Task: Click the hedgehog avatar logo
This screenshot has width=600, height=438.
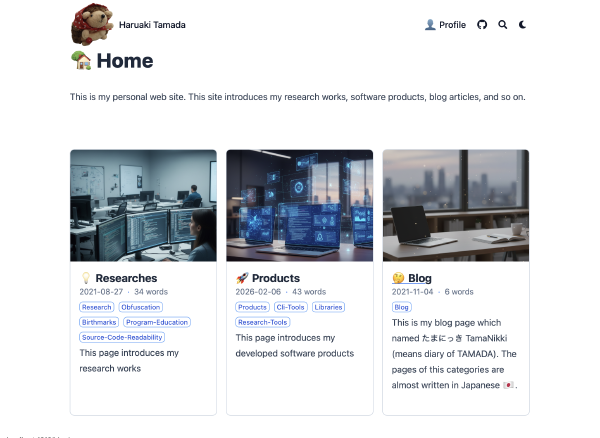Action: [x=92, y=24]
